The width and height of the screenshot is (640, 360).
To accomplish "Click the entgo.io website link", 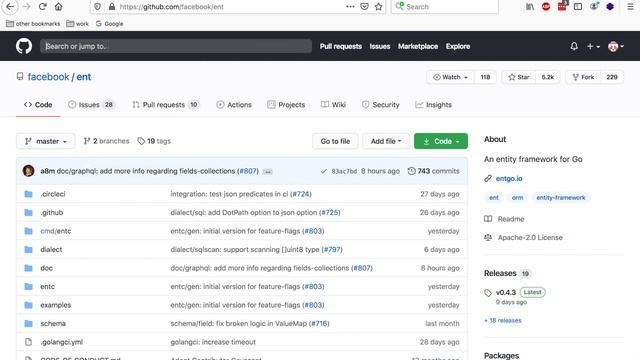I will [509, 178].
